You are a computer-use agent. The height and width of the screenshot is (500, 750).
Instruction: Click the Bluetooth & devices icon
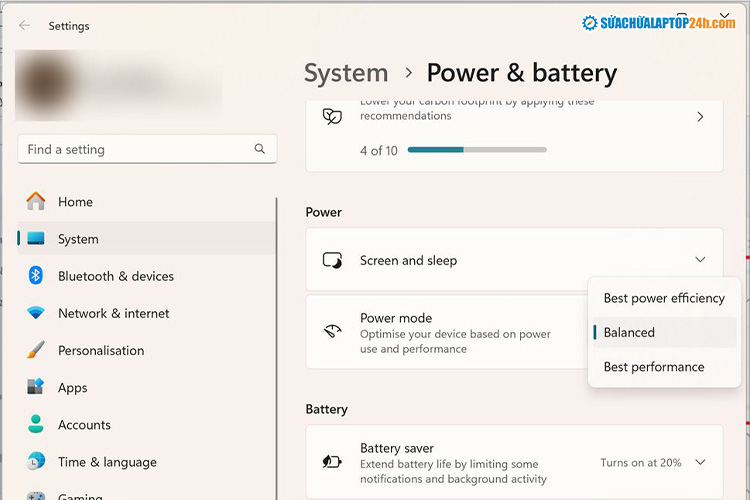pos(36,276)
